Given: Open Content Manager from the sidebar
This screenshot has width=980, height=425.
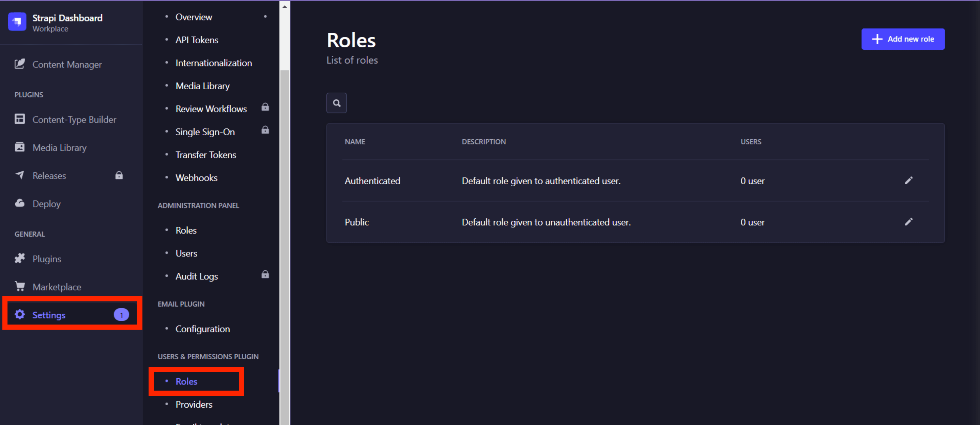Looking at the screenshot, I should [x=67, y=64].
